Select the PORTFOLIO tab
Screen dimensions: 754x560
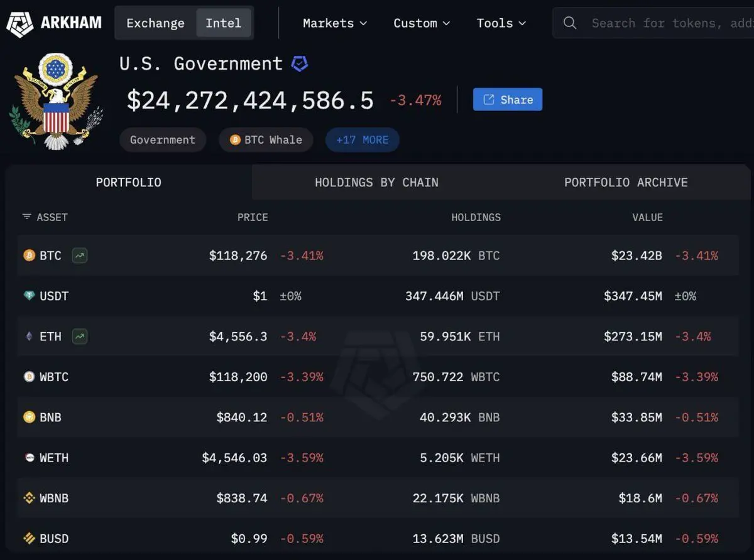click(129, 183)
